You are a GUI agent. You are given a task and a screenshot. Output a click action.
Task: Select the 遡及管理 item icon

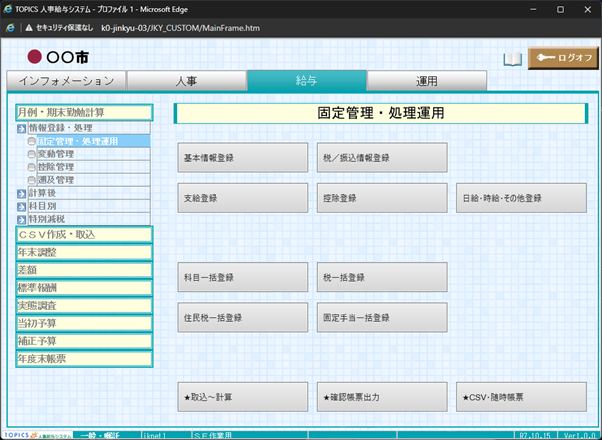coord(32,180)
